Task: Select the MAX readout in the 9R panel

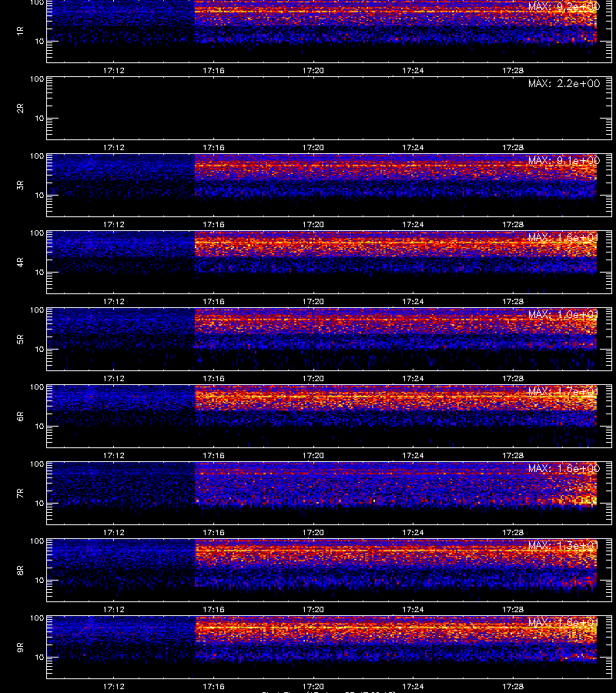Action: pos(564,623)
